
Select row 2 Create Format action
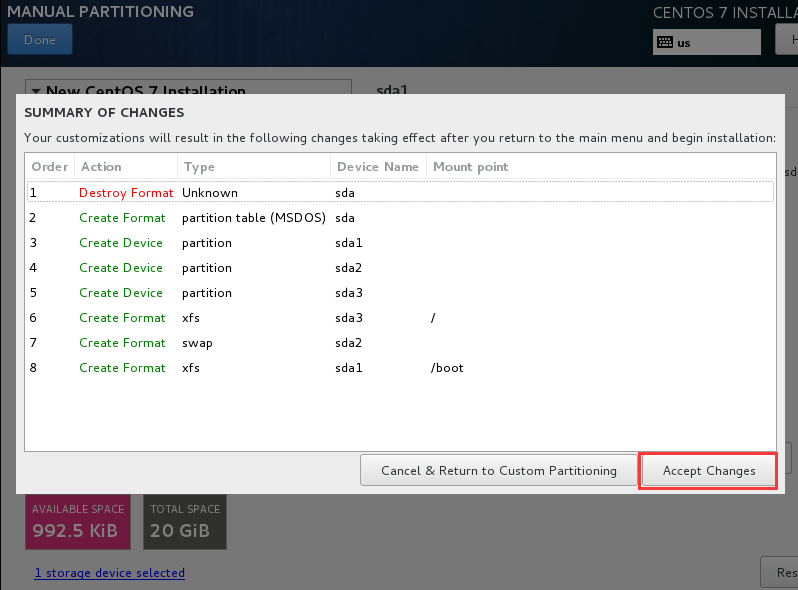122,218
